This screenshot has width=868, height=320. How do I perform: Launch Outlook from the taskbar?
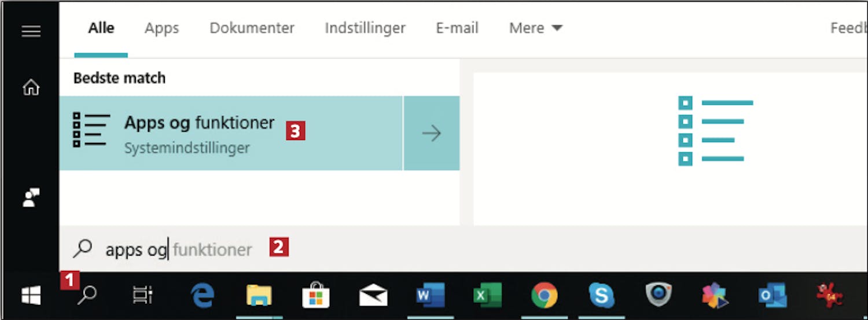(773, 296)
